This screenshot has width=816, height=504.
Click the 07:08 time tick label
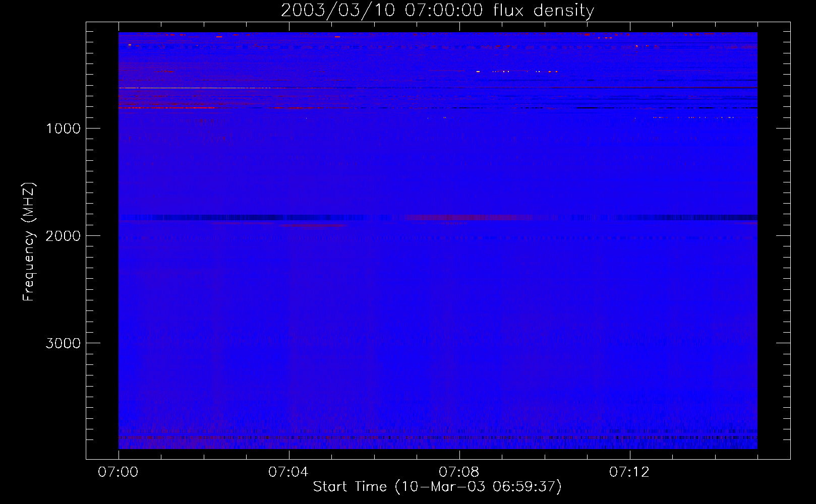click(x=459, y=472)
